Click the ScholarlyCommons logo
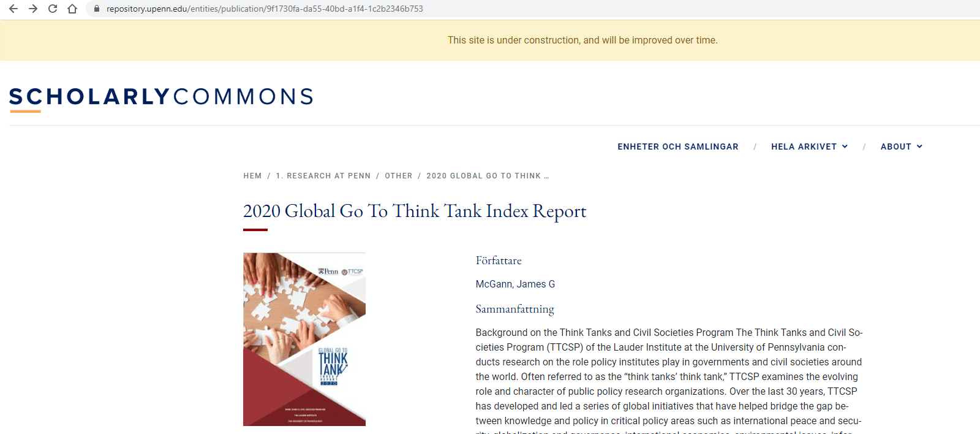 (161, 97)
